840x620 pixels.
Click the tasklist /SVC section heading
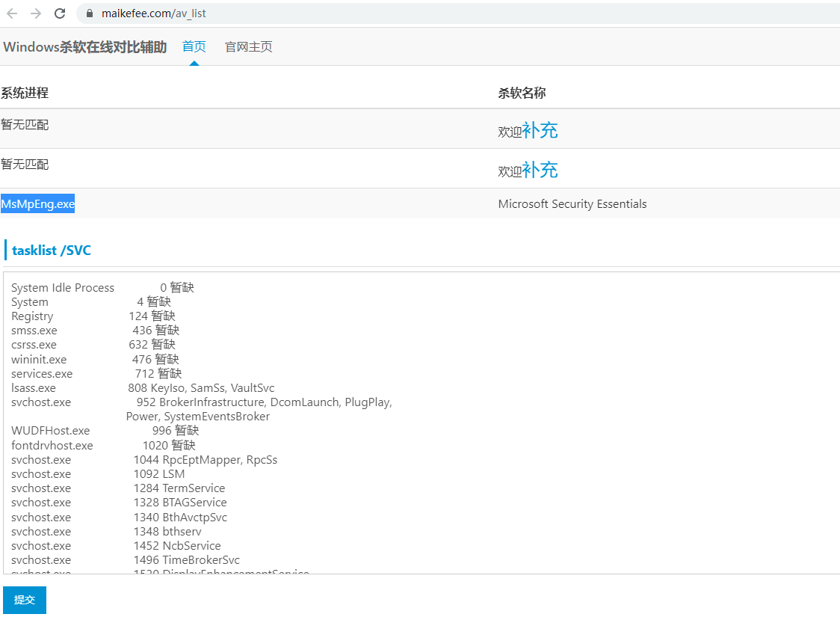point(52,251)
